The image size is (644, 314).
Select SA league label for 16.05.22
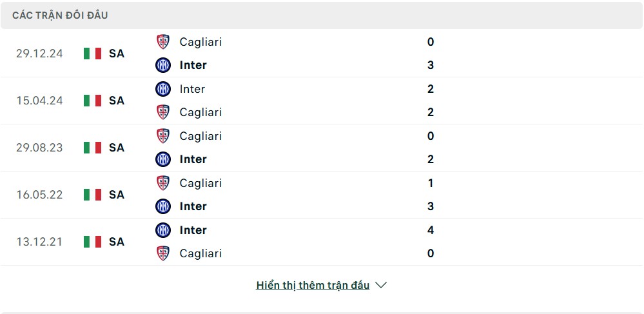click(117, 195)
